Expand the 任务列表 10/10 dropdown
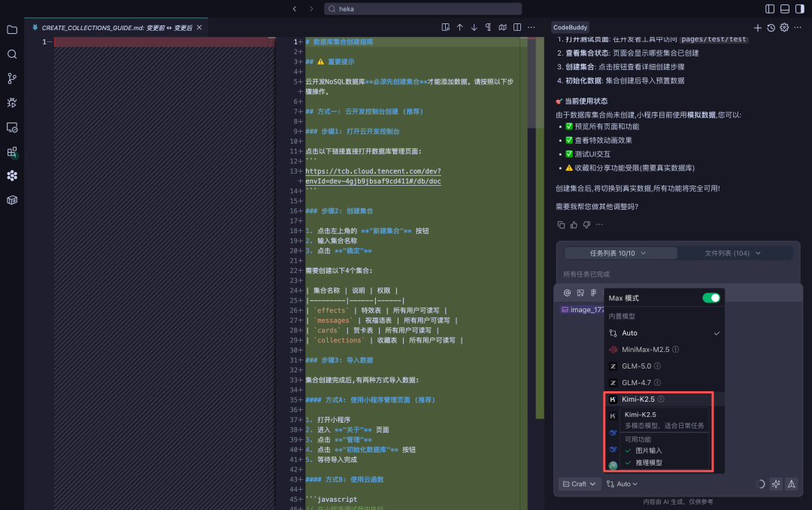Viewport: 812px width, 510px height. (x=618, y=253)
